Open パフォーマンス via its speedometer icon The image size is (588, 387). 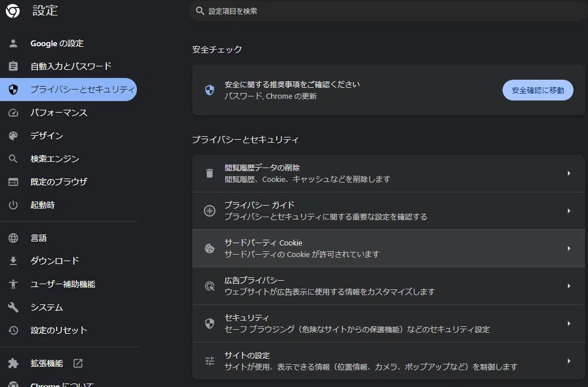[x=13, y=113]
